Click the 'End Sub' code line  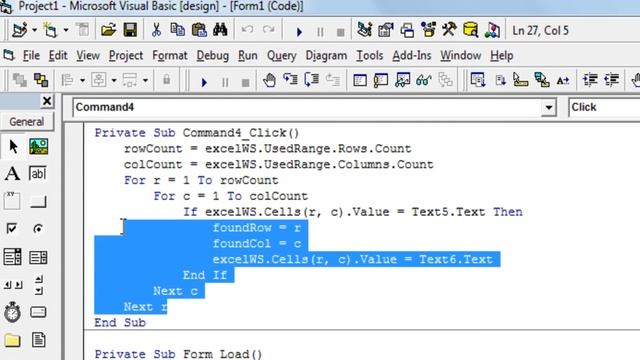click(120, 322)
